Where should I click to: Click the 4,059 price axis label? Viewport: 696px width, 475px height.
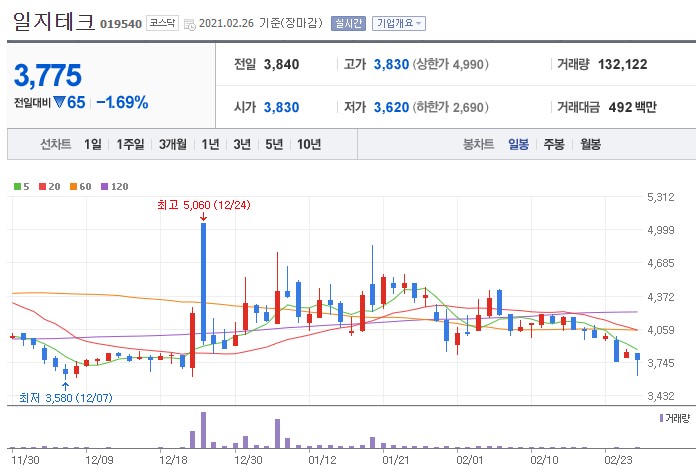(x=660, y=330)
